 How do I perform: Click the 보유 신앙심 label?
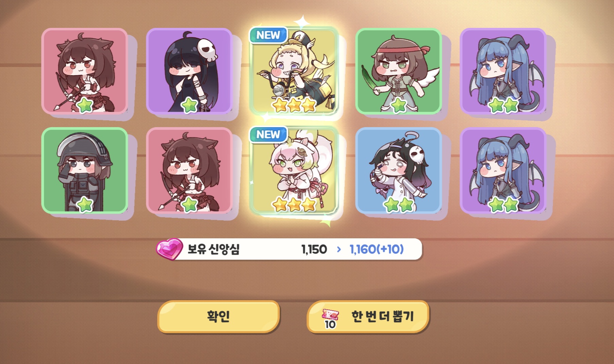(214, 249)
